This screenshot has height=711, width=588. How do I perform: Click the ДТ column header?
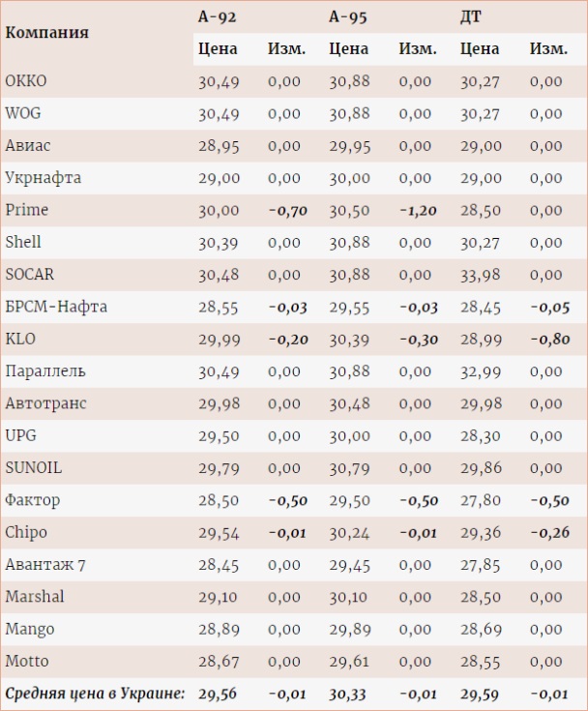click(x=471, y=15)
